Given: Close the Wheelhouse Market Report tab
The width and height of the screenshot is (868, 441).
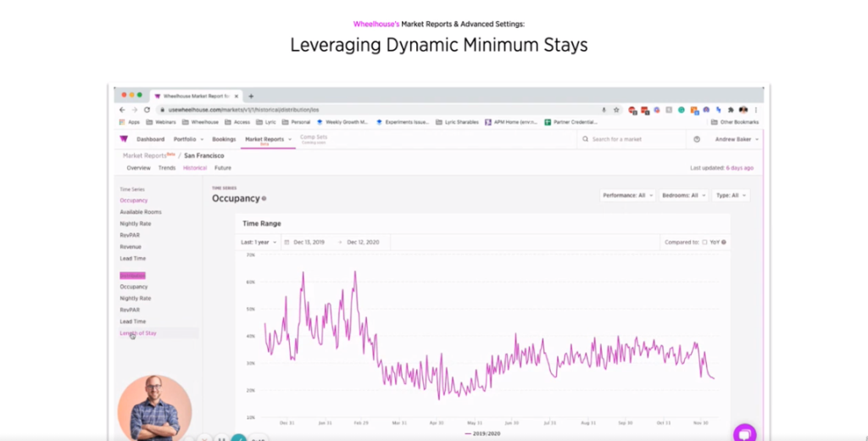Looking at the screenshot, I should tap(236, 97).
